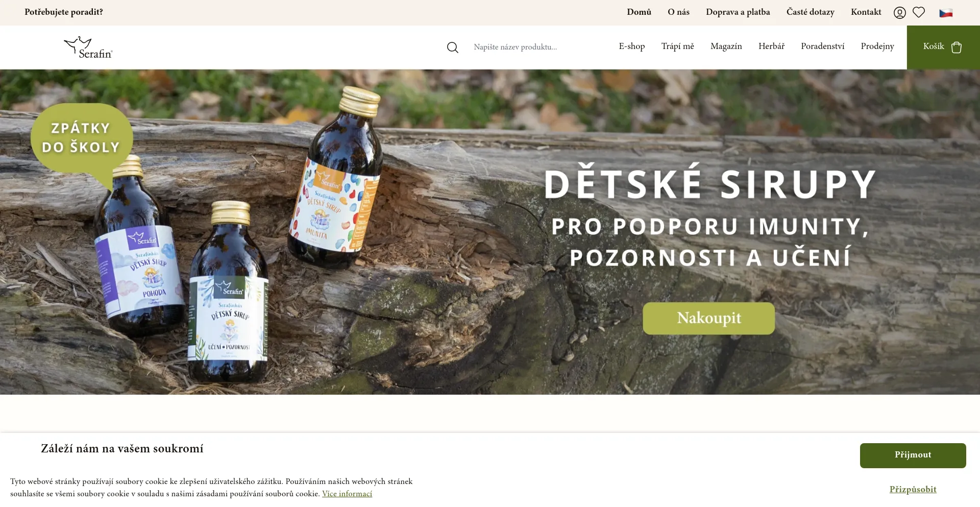Viewport: 980px width, 507px height.
Task: Accept cookies with Přijmout button
Action: pyautogui.click(x=913, y=455)
